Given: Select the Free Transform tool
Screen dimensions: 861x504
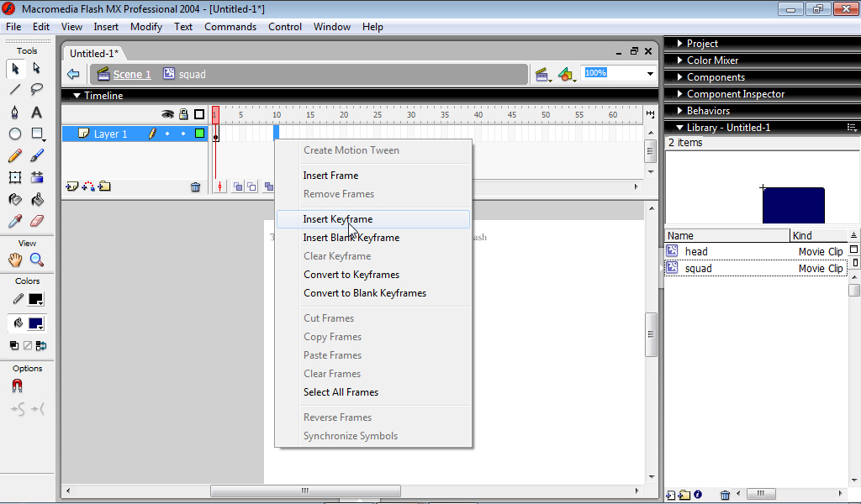Looking at the screenshot, I should 15,177.
